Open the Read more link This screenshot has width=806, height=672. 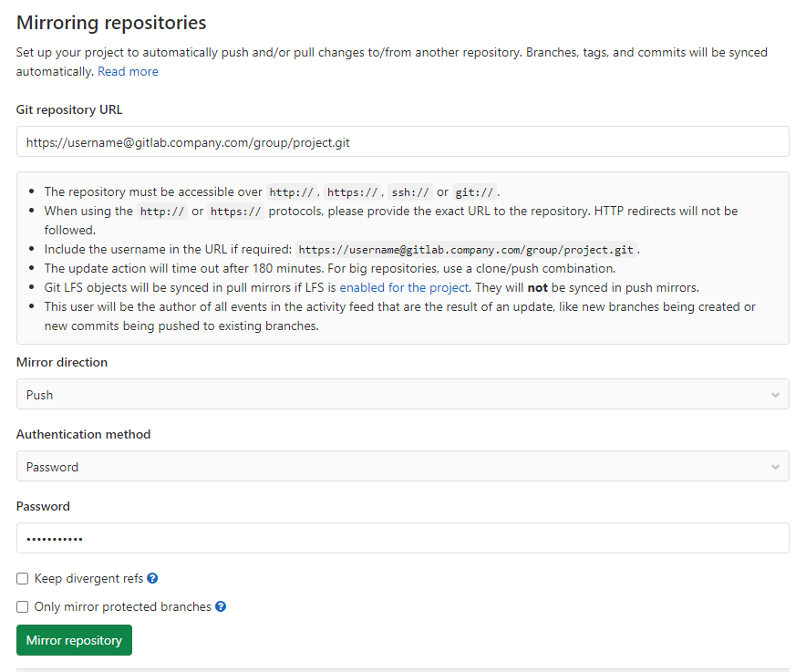pyautogui.click(x=128, y=71)
